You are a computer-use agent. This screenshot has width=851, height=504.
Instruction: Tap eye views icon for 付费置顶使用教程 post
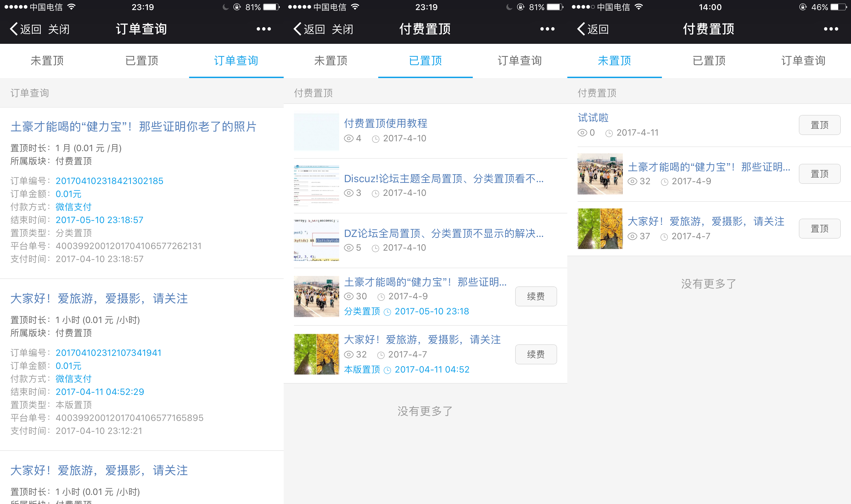(349, 139)
